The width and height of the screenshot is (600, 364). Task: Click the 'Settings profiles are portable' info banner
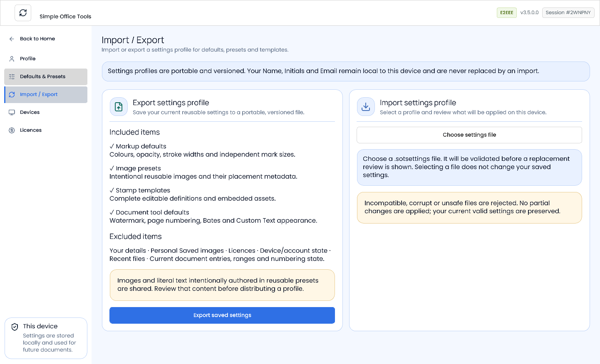346,71
